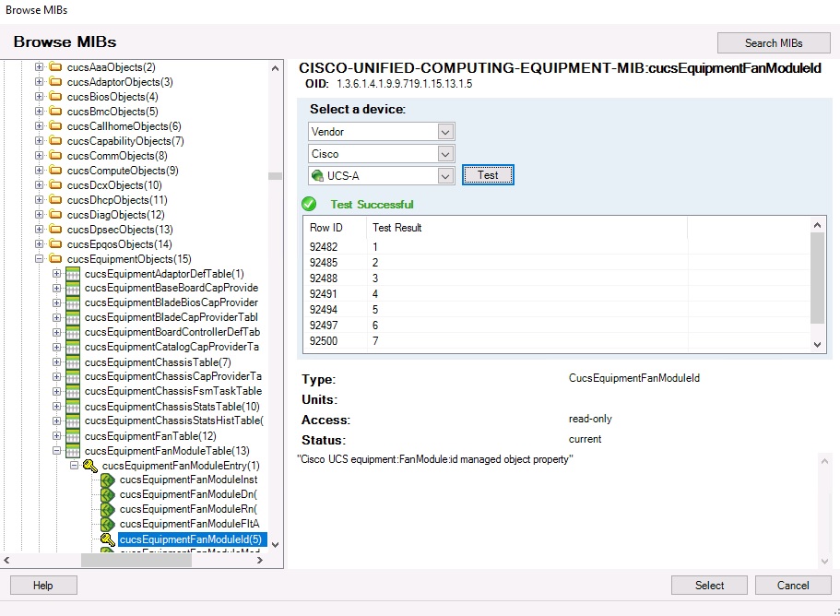This screenshot has width=840, height=616.
Task: Expand cucsDiagObjects(12) node
Action: pos(39,214)
